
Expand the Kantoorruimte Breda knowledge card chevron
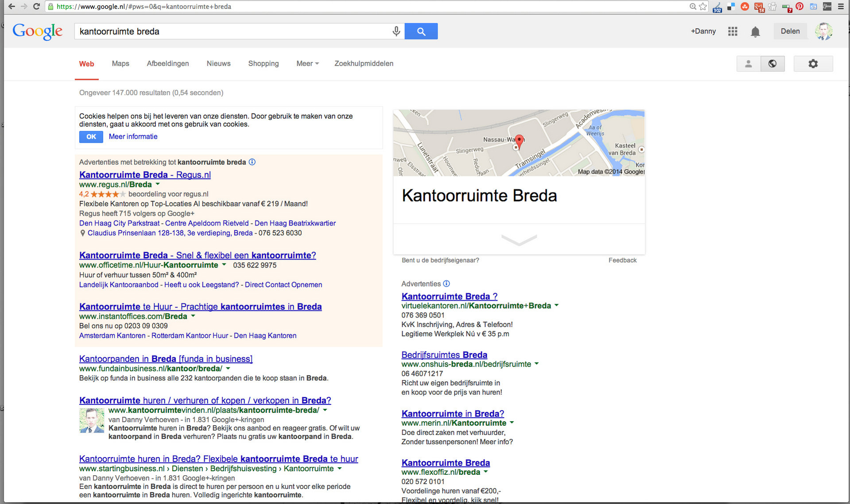pos(519,240)
